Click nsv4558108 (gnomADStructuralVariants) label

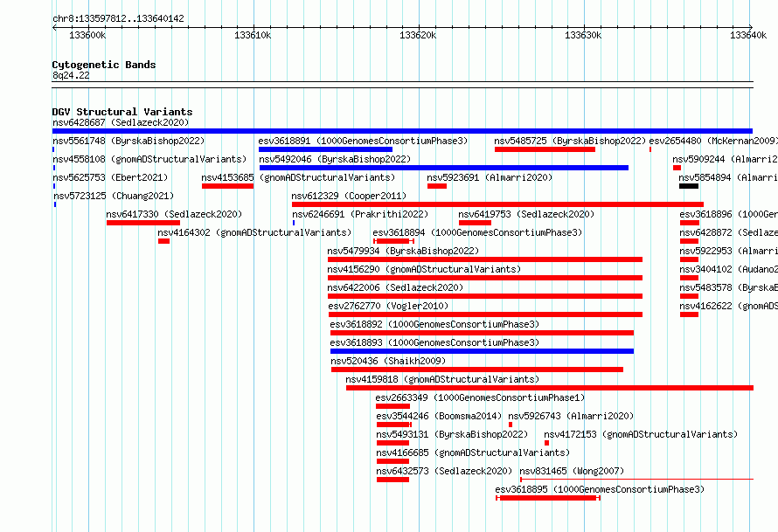pyautogui.click(x=149, y=159)
